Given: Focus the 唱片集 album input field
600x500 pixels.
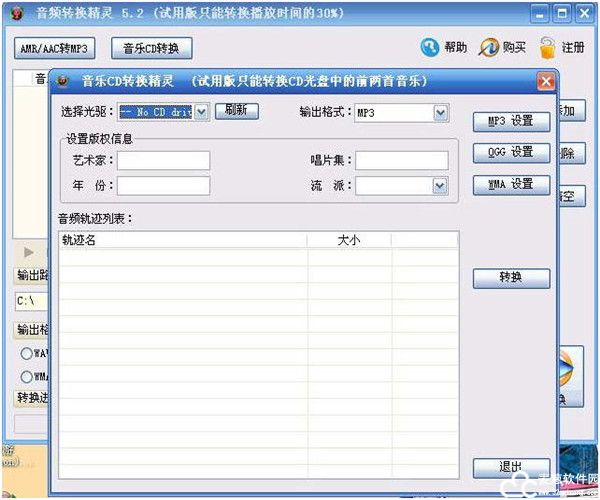Looking at the screenshot, I should coord(402,160).
